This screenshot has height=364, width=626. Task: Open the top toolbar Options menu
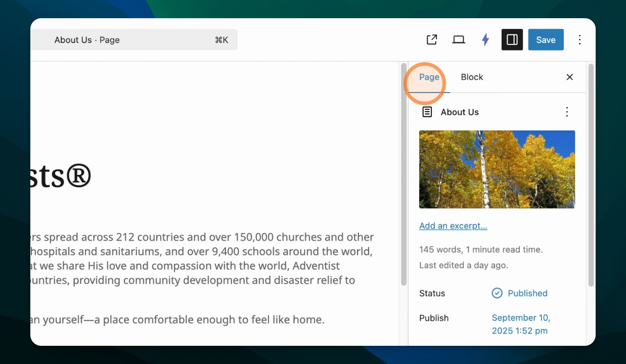coord(579,40)
